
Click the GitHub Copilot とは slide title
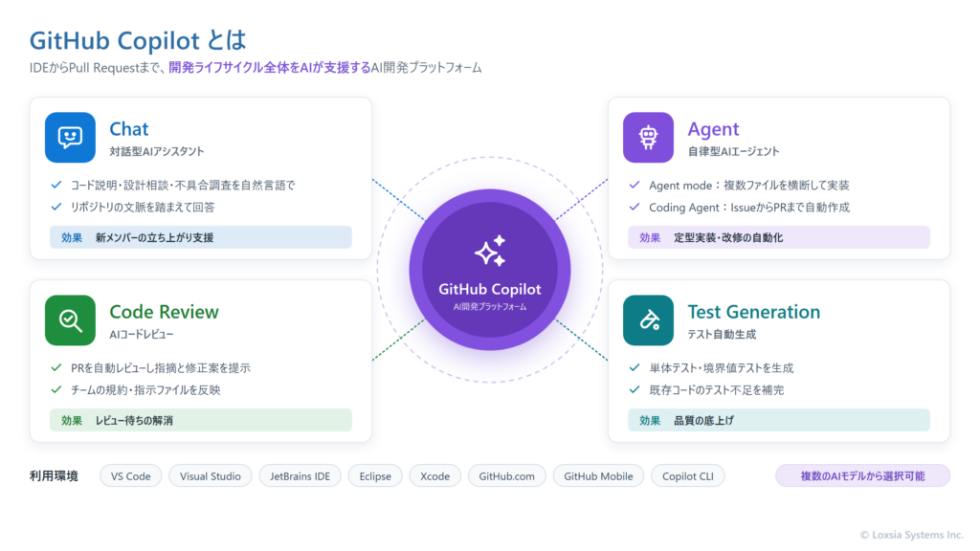[x=138, y=40]
